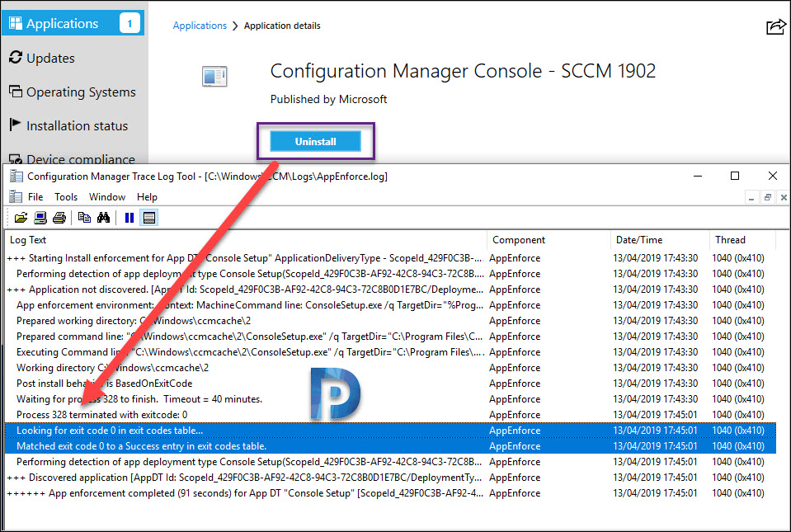Select row 'Matched exit code 0 to a Success entry'

coord(390,445)
